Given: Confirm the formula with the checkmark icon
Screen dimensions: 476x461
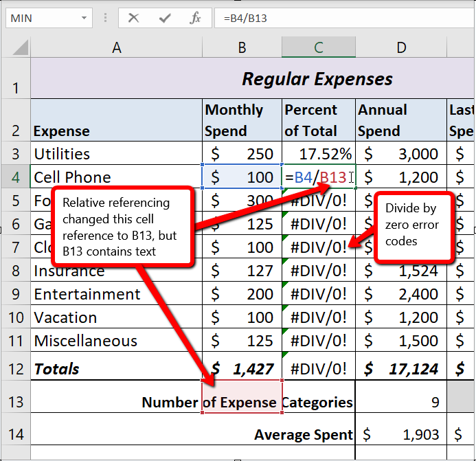Looking at the screenshot, I should point(165,19).
